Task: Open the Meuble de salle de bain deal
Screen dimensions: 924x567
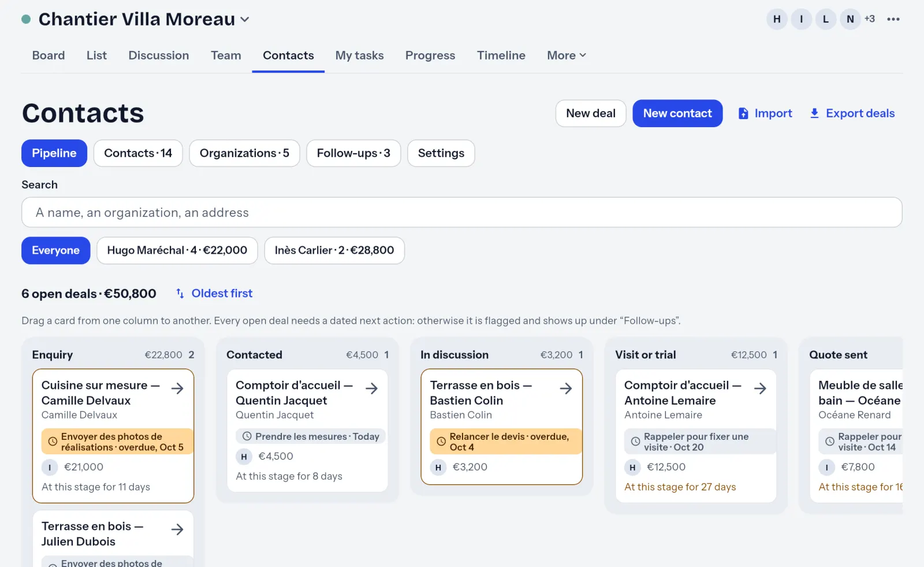Action: coord(860,392)
